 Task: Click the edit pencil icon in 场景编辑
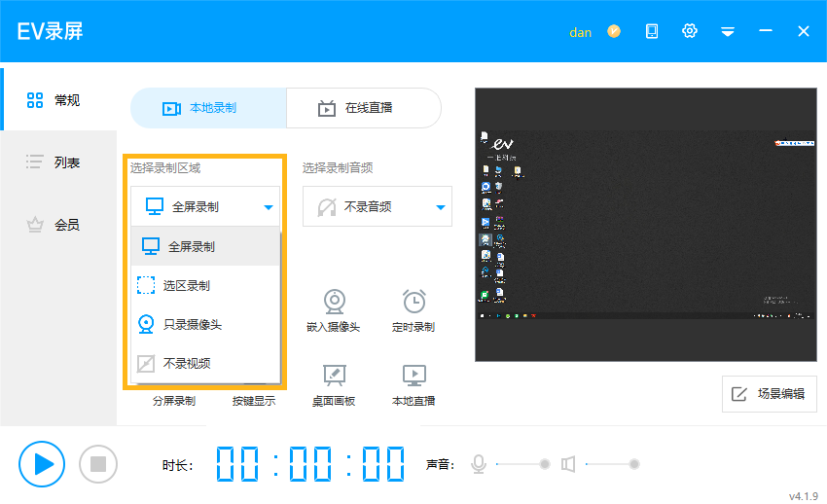(738, 394)
